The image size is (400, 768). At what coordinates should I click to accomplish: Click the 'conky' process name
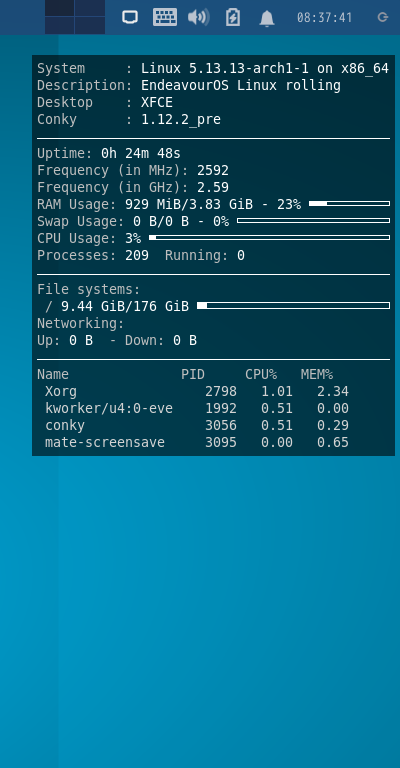point(65,426)
